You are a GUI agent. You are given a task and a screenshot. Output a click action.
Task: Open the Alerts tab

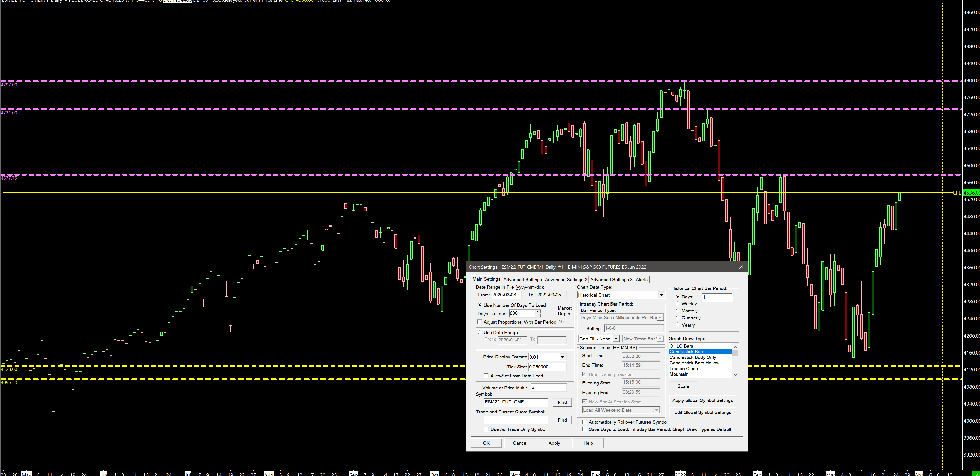(x=641, y=279)
